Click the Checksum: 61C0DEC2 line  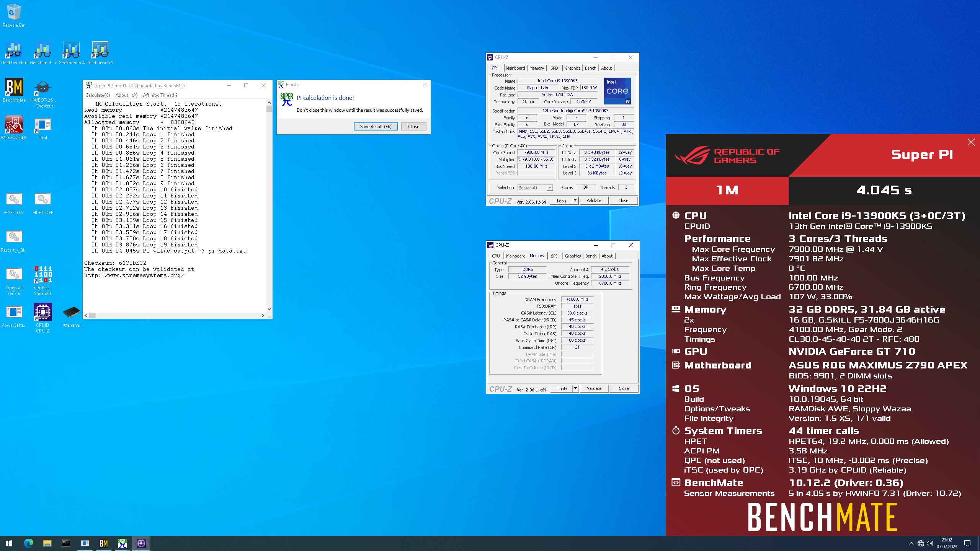115,263
